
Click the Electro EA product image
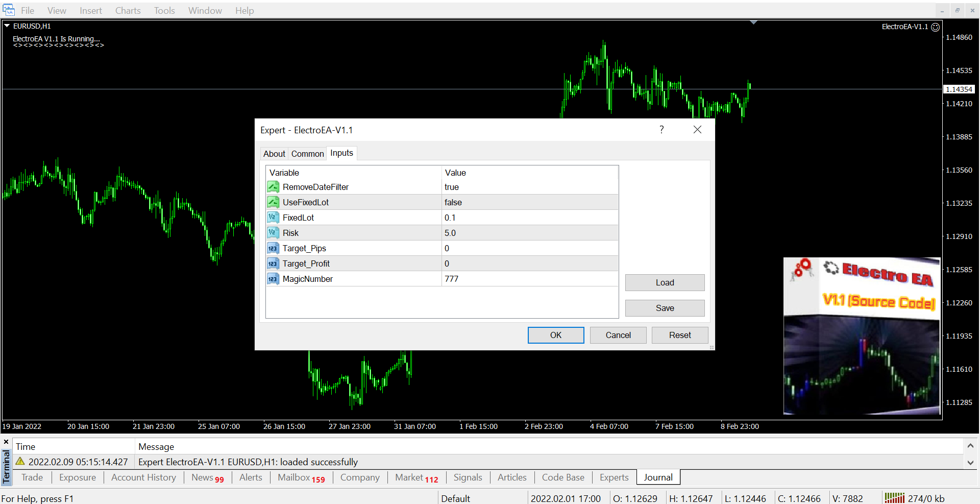862,335
